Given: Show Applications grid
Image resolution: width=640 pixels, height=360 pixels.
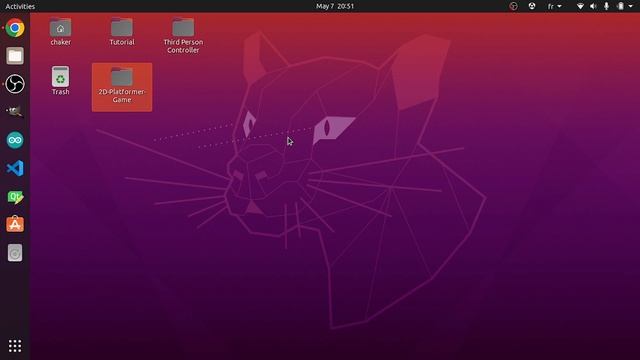Looking at the screenshot, I should point(15,346).
